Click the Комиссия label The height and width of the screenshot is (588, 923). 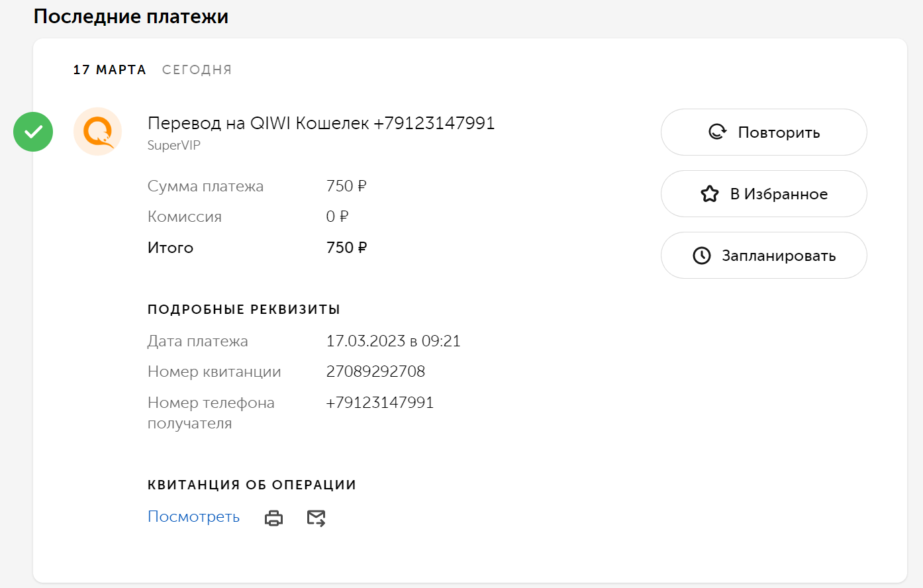coord(185,217)
